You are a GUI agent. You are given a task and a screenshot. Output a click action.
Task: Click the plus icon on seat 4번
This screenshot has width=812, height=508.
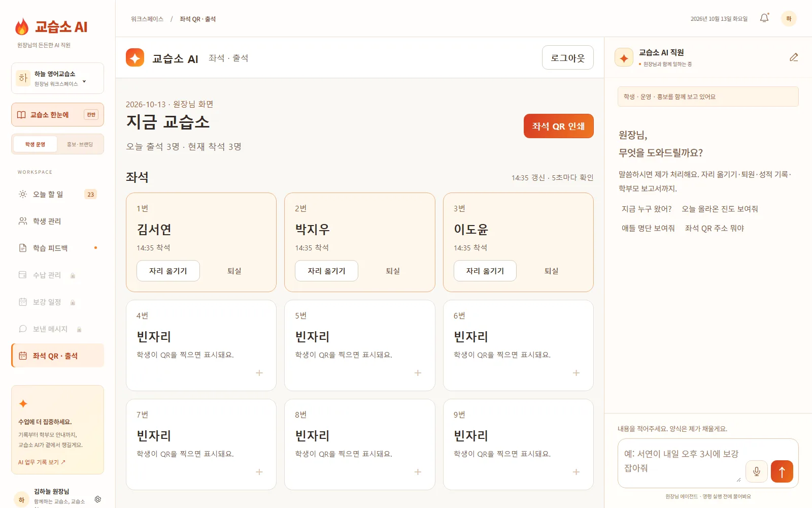pos(259,373)
